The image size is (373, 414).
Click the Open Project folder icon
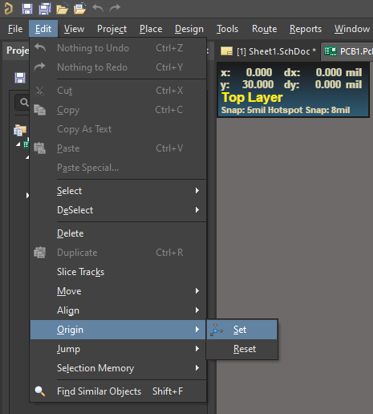tap(80, 8)
